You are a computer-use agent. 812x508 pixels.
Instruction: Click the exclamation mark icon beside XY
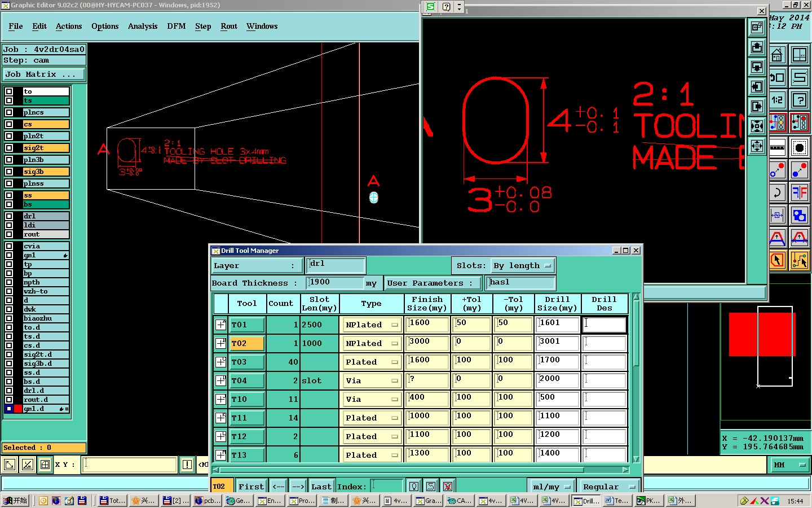[x=187, y=465]
